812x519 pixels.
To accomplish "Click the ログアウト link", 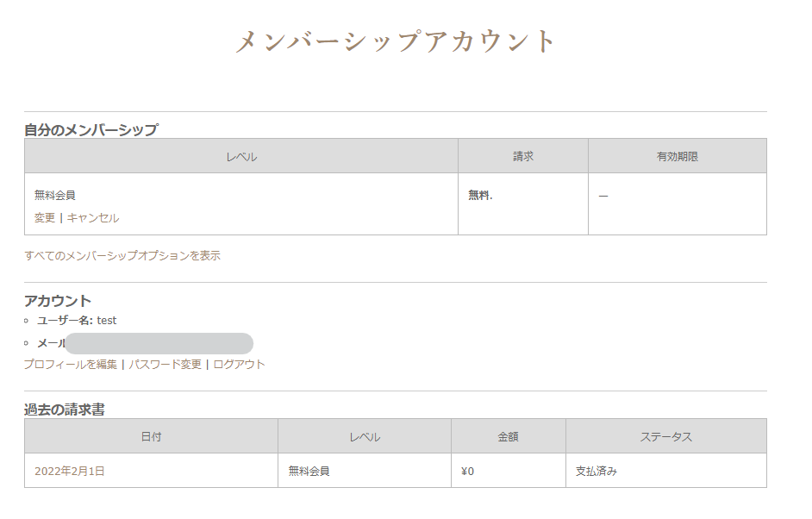I will coord(240,365).
